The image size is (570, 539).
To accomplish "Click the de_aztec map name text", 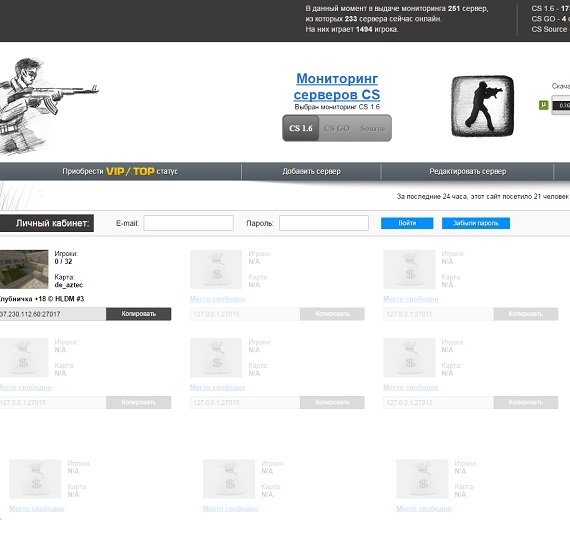I will click(69, 285).
